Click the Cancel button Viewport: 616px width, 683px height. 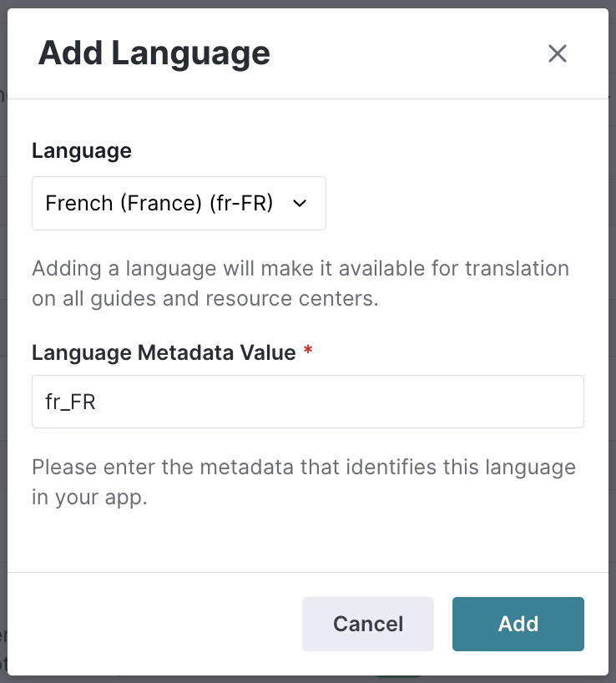[368, 624]
